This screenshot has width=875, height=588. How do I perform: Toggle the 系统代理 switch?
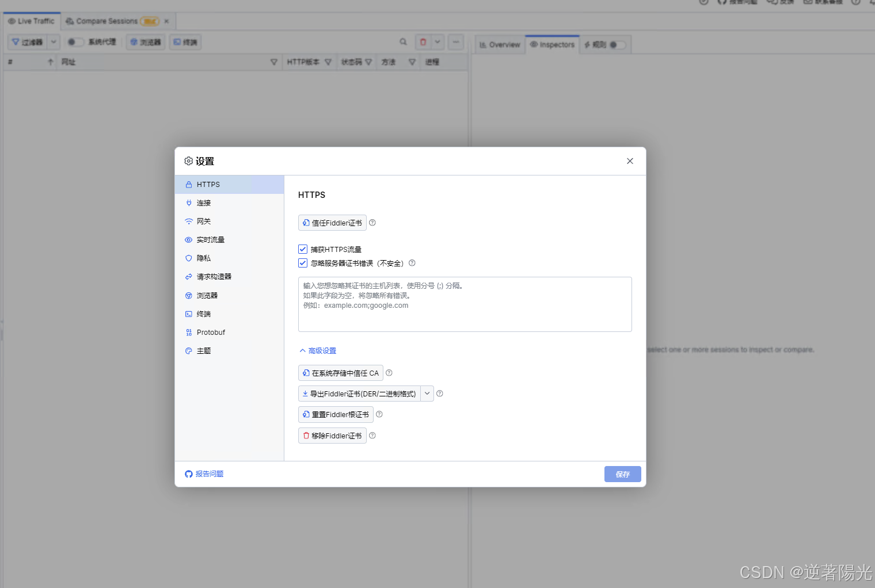pos(74,41)
